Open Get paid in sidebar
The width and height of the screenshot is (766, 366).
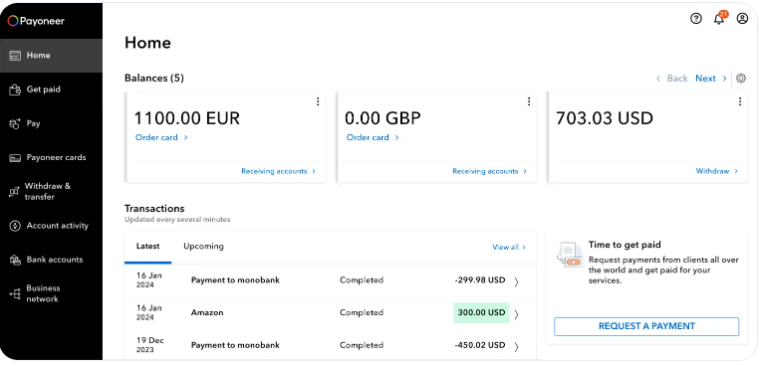pos(51,89)
